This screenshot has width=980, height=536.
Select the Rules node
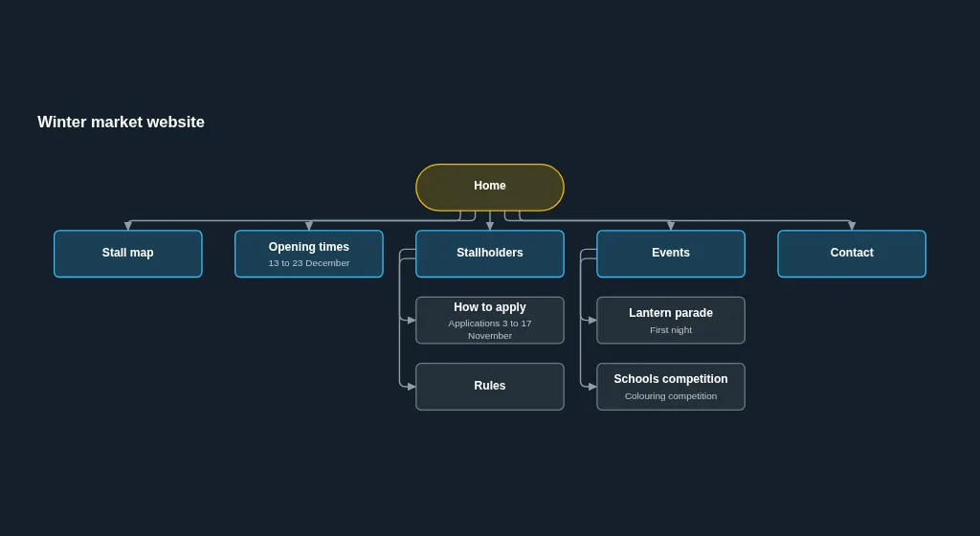click(x=490, y=387)
